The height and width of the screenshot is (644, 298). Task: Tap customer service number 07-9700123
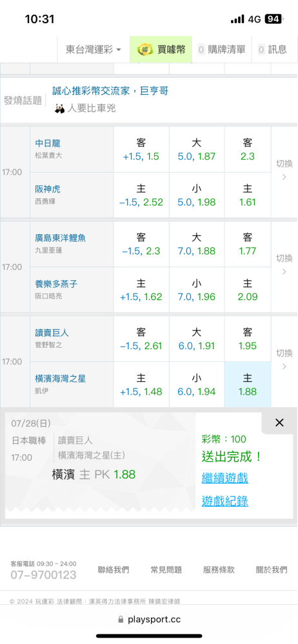tap(43, 575)
